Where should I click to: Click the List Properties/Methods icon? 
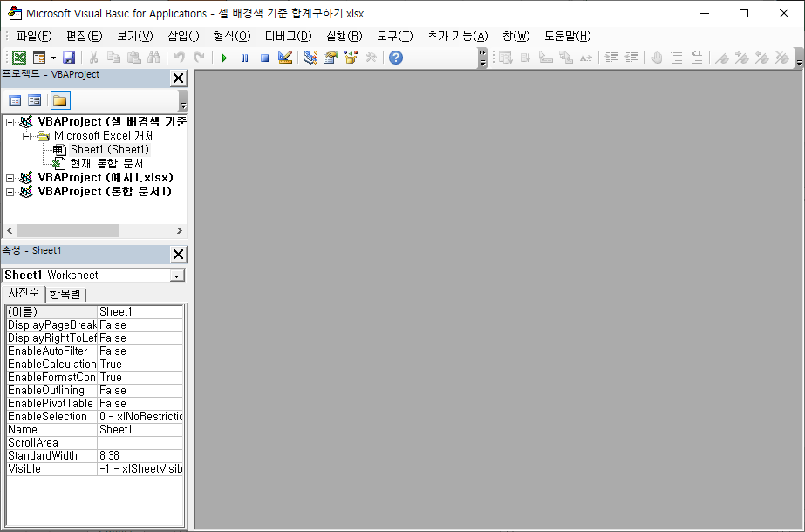coord(506,58)
